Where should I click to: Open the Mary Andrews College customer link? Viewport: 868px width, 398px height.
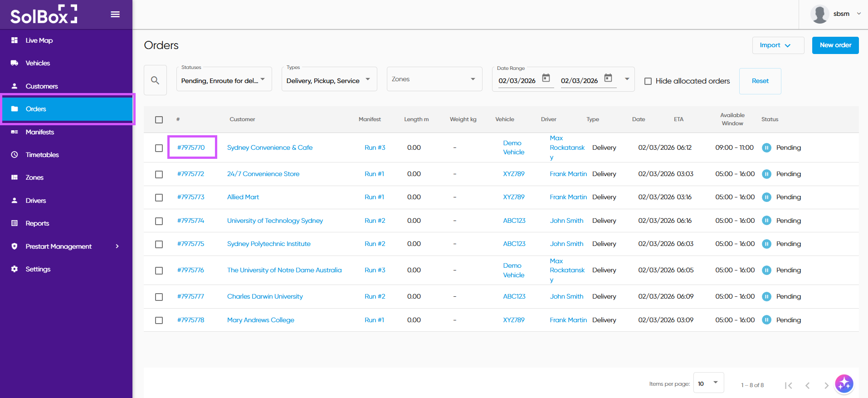pos(260,320)
